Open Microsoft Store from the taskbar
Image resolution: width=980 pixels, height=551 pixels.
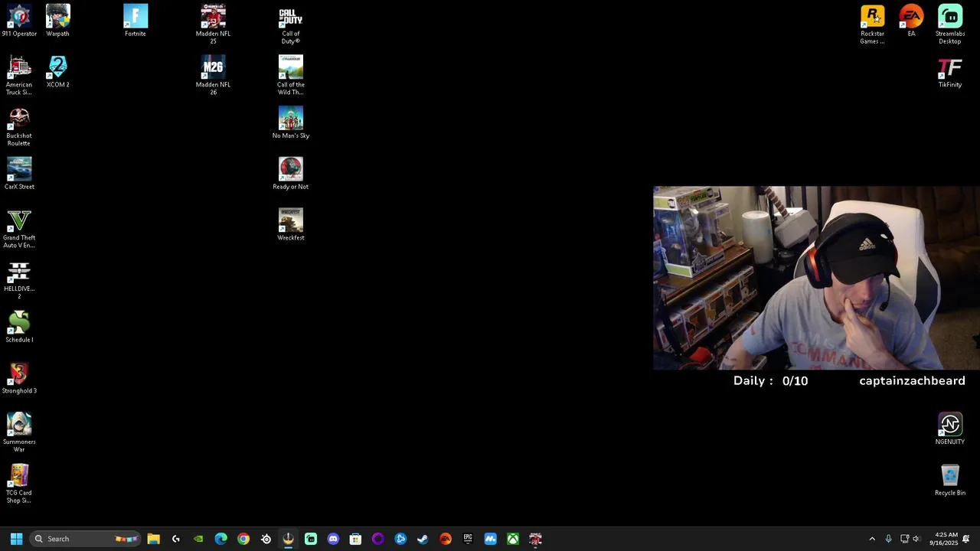tap(355, 539)
